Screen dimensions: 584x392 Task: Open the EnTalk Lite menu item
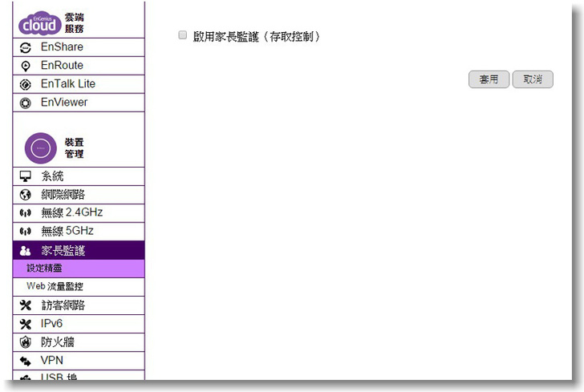(x=79, y=84)
